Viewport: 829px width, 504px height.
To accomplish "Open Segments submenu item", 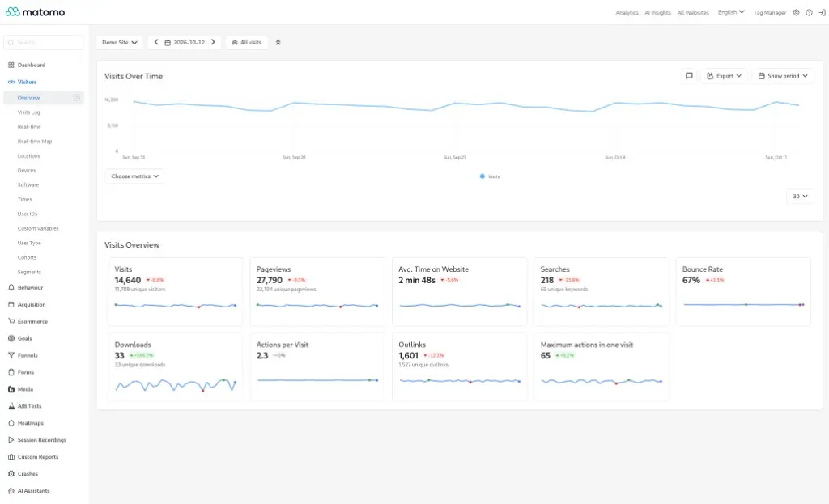I will (29, 272).
